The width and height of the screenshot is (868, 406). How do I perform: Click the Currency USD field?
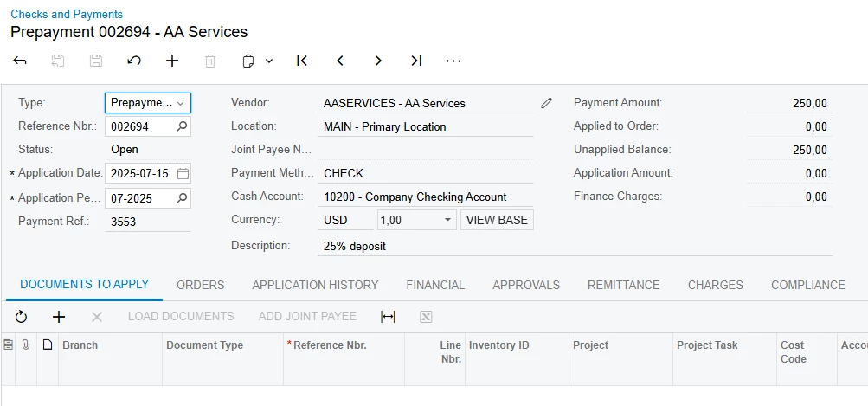(x=345, y=220)
